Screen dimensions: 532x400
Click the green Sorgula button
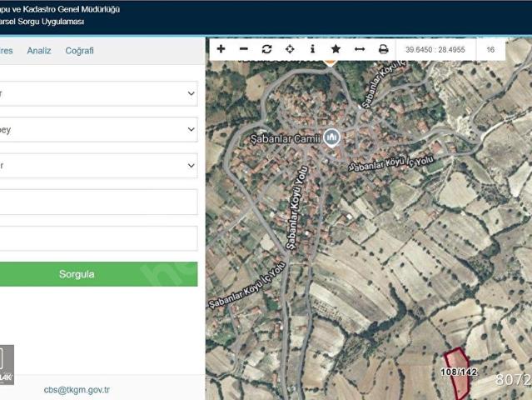[x=98, y=274]
